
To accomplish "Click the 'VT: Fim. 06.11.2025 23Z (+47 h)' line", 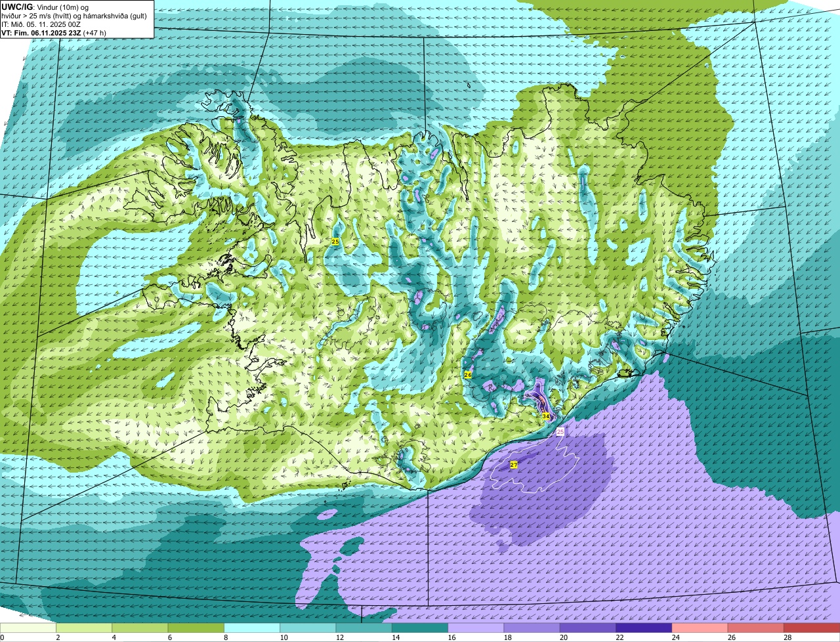I will pyautogui.click(x=54, y=33).
